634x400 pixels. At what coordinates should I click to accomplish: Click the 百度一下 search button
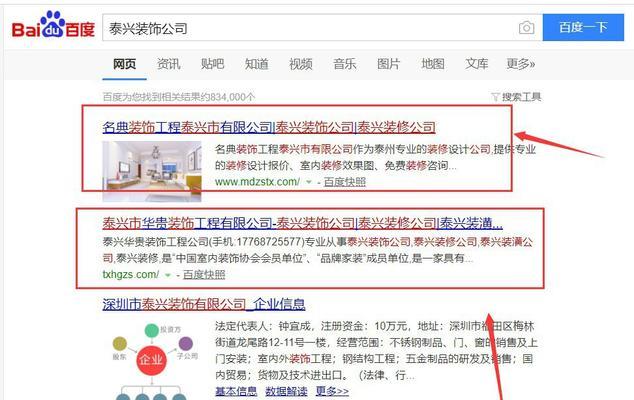(583, 27)
